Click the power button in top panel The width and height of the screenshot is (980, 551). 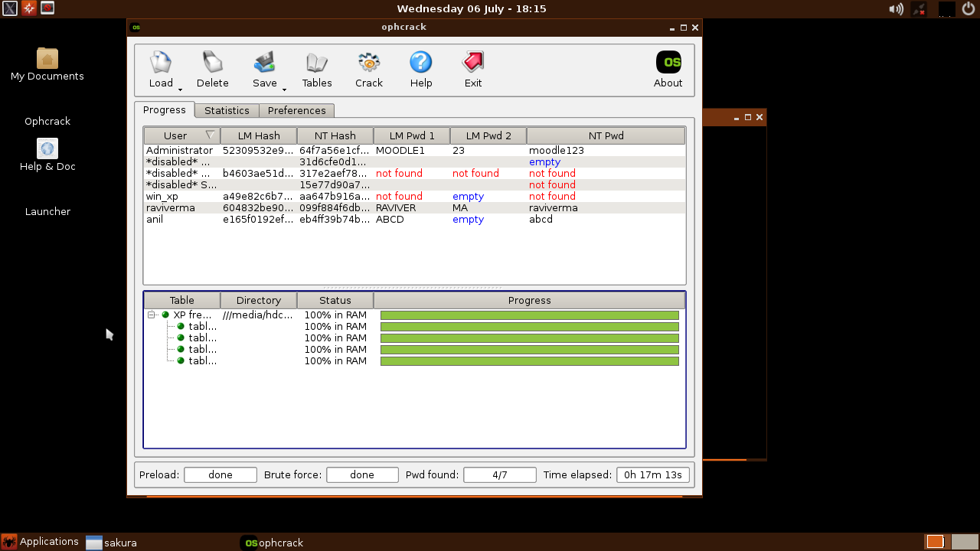coord(970,9)
